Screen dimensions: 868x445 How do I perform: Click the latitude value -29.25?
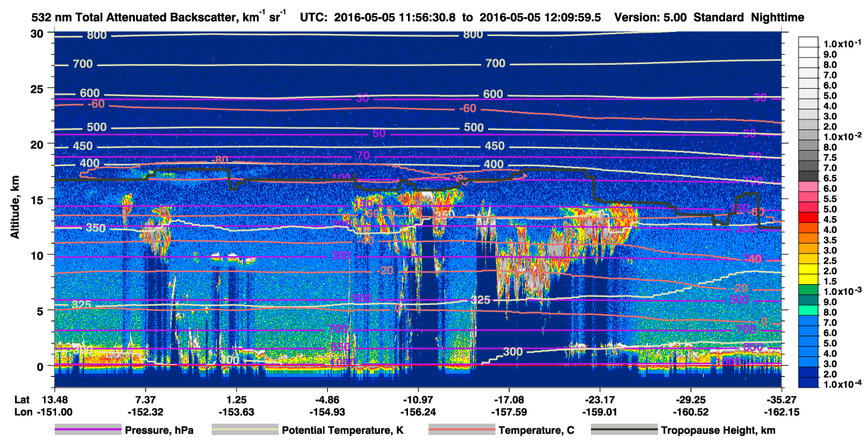coord(690,401)
